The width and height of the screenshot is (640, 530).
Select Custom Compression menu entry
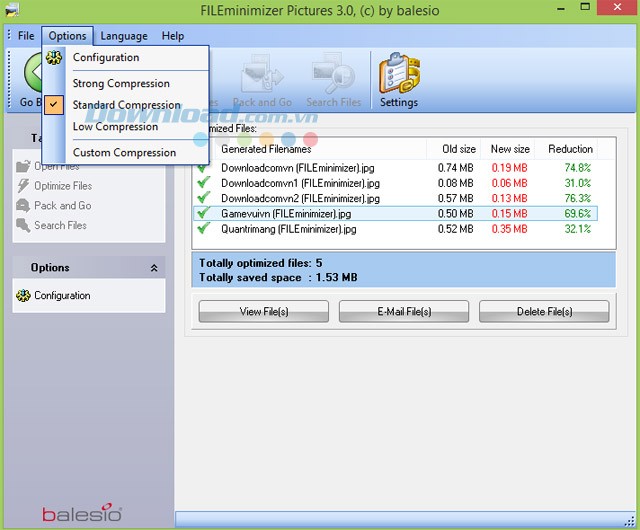tap(125, 152)
